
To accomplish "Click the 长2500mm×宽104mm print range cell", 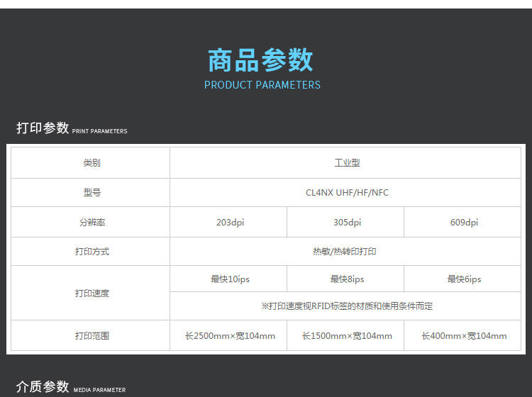I will [x=230, y=336].
